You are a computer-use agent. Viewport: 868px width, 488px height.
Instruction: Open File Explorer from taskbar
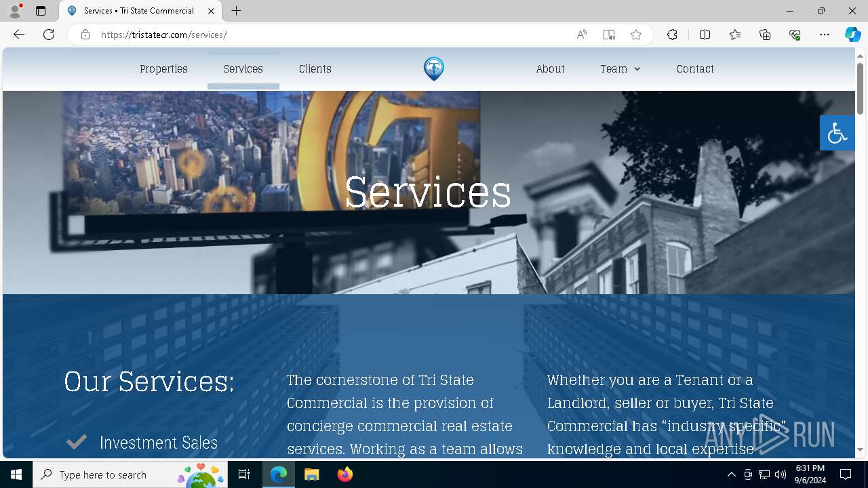(x=311, y=474)
